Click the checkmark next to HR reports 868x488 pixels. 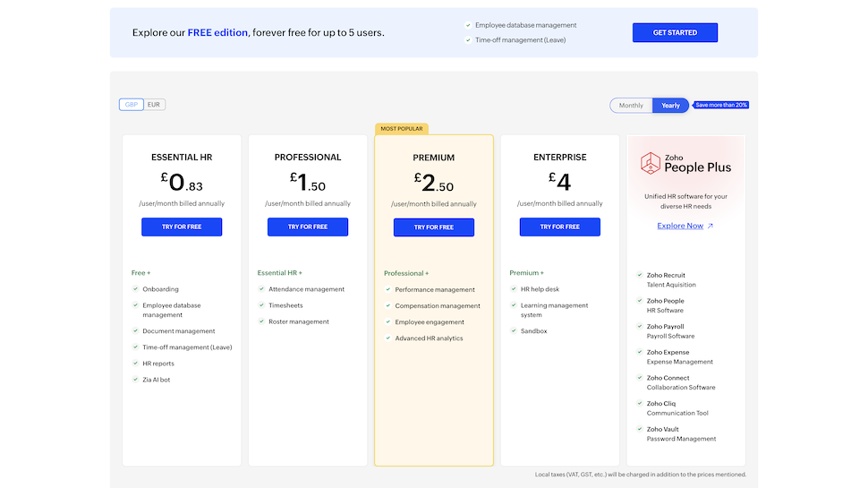pyautogui.click(x=135, y=364)
